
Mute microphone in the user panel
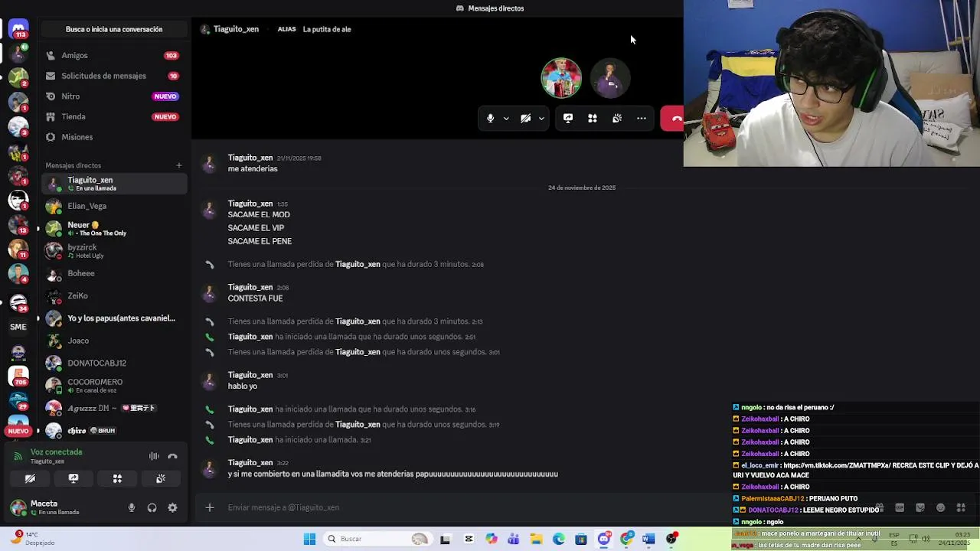pyautogui.click(x=132, y=507)
